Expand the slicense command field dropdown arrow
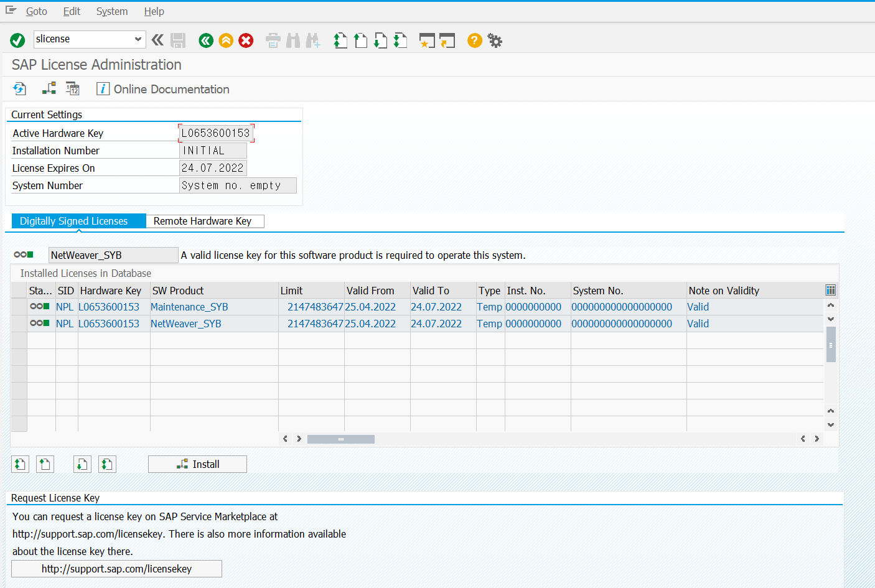Screen dimensions: 875x588 [138, 39]
